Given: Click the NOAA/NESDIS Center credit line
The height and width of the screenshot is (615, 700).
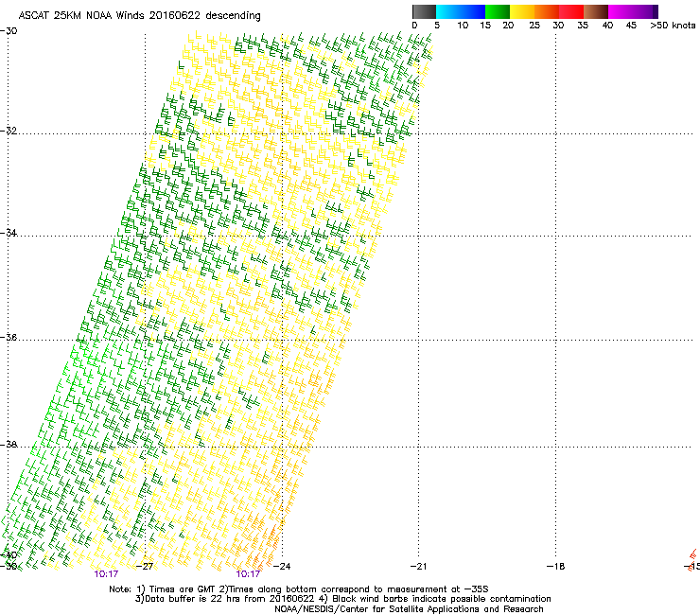Looking at the screenshot, I should click(409, 609).
